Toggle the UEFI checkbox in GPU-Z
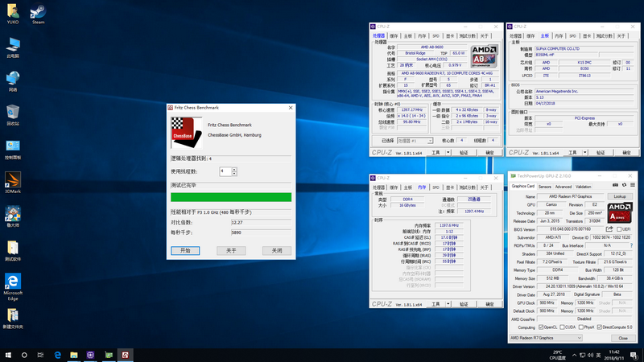Screen dimensions: 644x362 click(619, 229)
